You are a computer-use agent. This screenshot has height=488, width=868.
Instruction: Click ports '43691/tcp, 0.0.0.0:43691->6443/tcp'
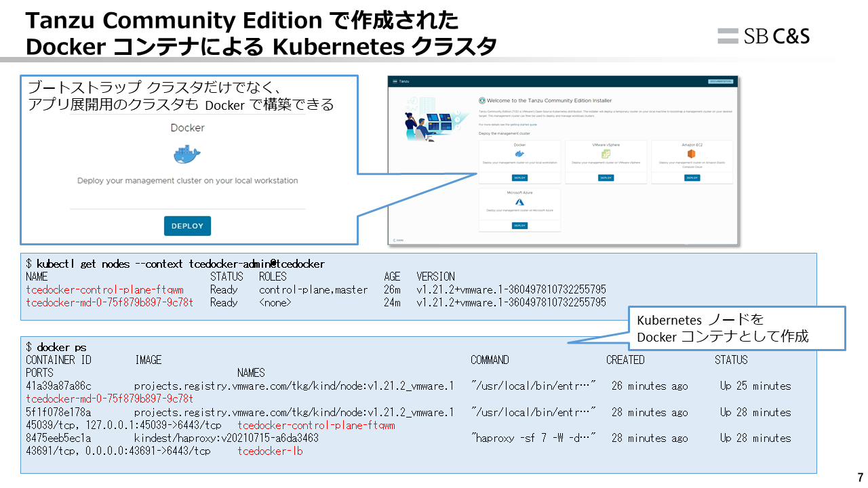[x=118, y=451]
